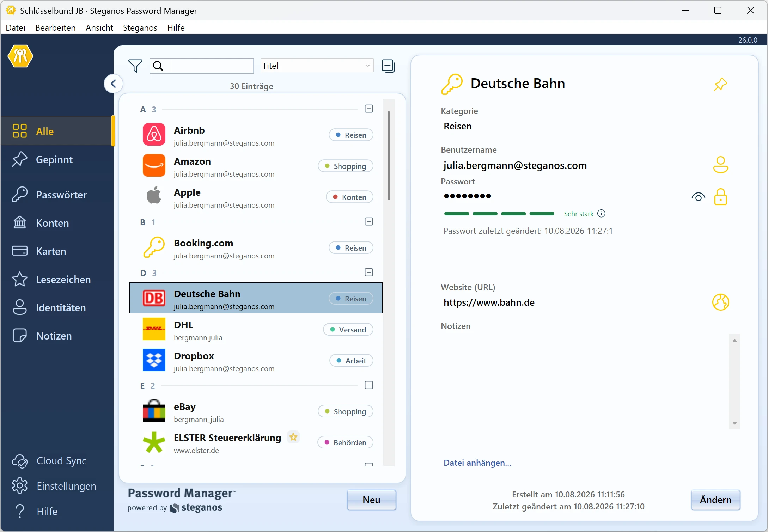Toggle compact list view icon
Image resolution: width=768 pixels, height=532 pixels.
(x=388, y=66)
